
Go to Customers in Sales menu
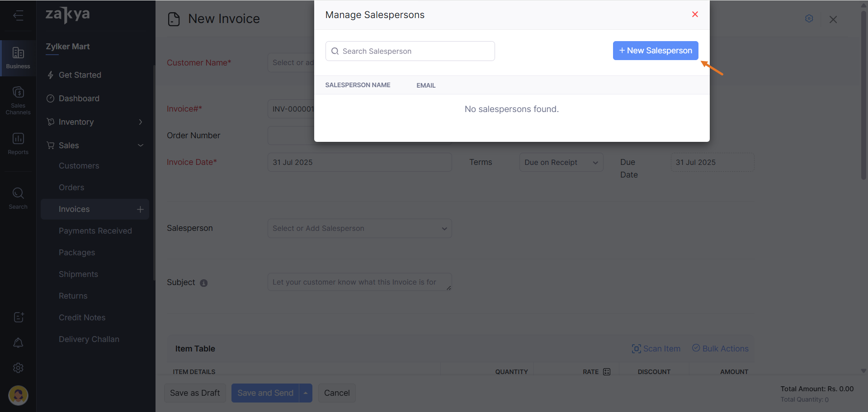click(x=79, y=166)
